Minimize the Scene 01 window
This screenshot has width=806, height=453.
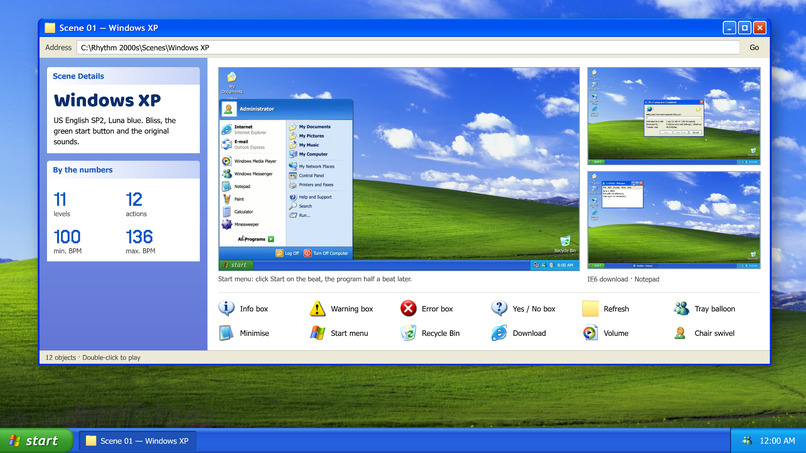729,28
